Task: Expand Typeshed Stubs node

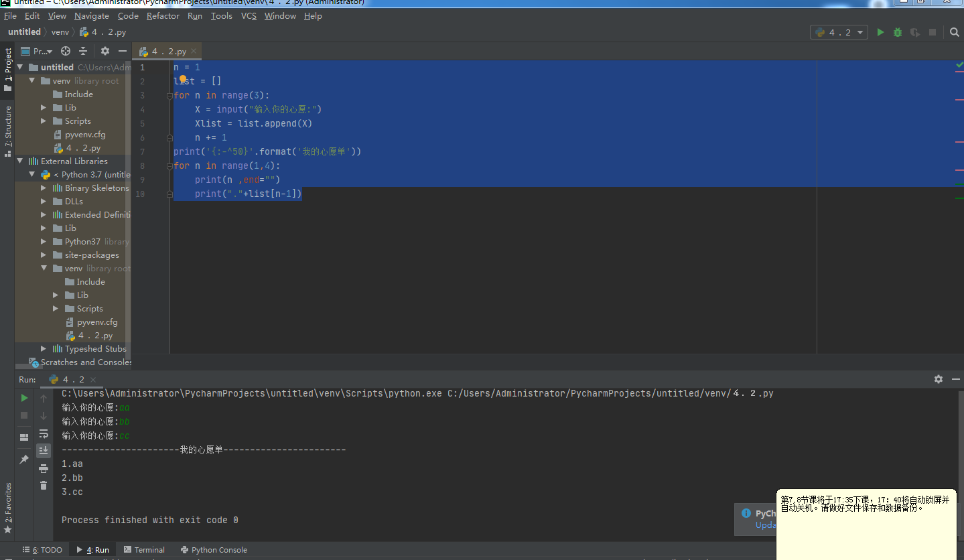Action: tap(44, 348)
